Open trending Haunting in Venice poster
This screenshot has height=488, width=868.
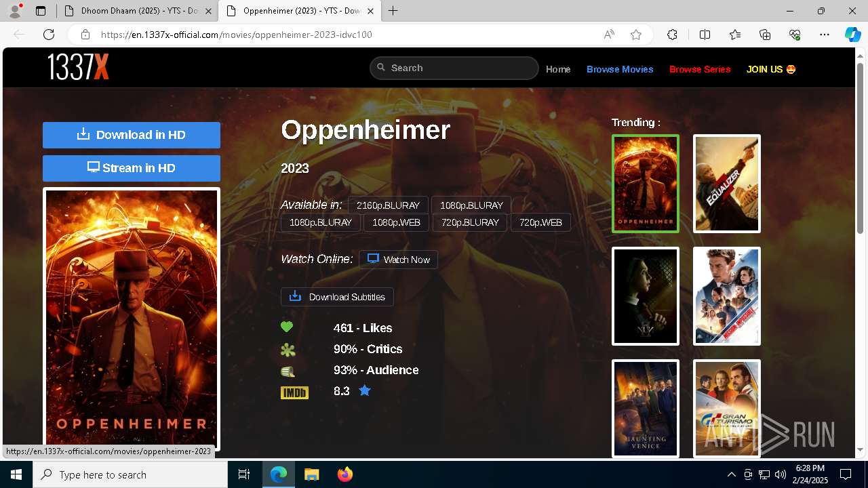646,409
